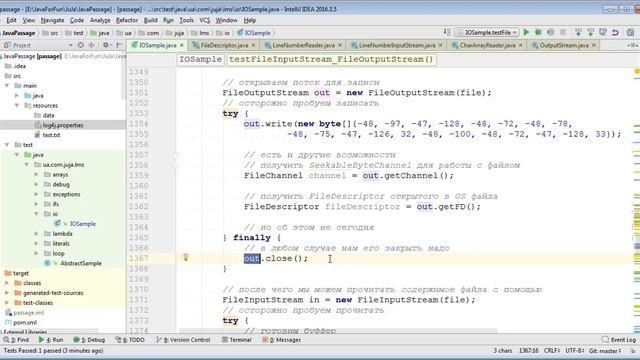Run with coverage from the toolbar

[550, 32]
